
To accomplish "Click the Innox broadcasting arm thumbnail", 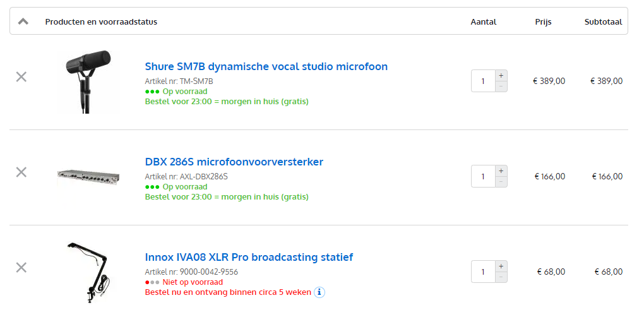I will tap(88, 272).
